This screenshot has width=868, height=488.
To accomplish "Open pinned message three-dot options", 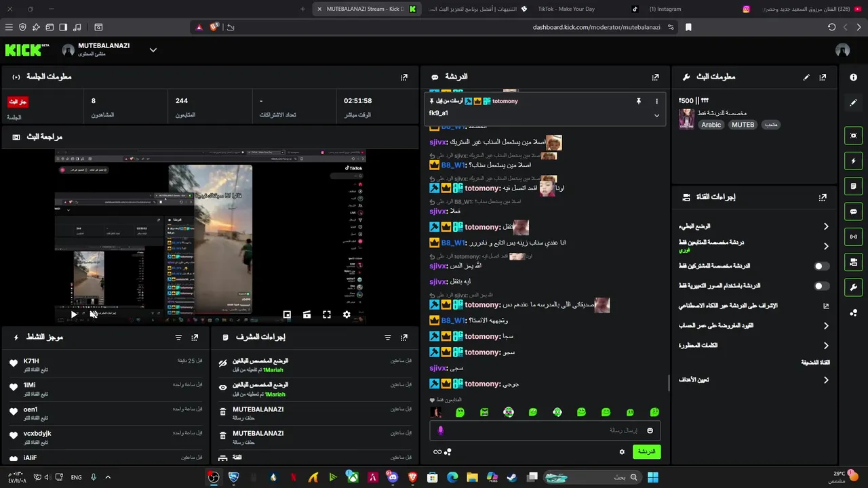I will pyautogui.click(x=656, y=101).
